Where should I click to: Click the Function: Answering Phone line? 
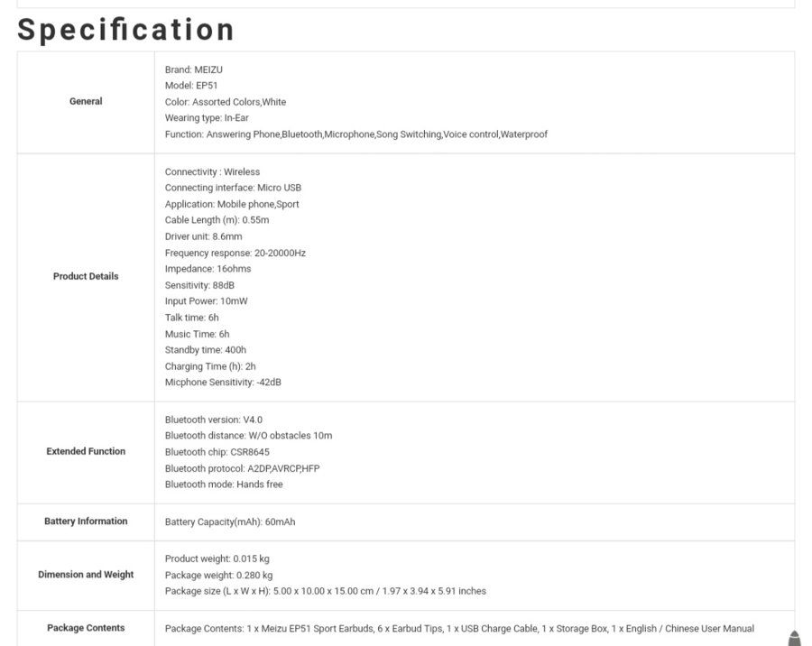pyautogui.click(x=356, y=134)
